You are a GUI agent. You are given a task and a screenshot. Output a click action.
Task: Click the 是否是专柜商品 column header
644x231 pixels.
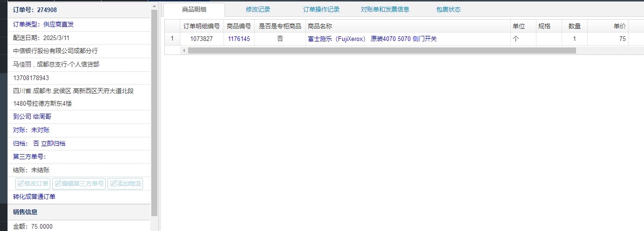[280, 27]
